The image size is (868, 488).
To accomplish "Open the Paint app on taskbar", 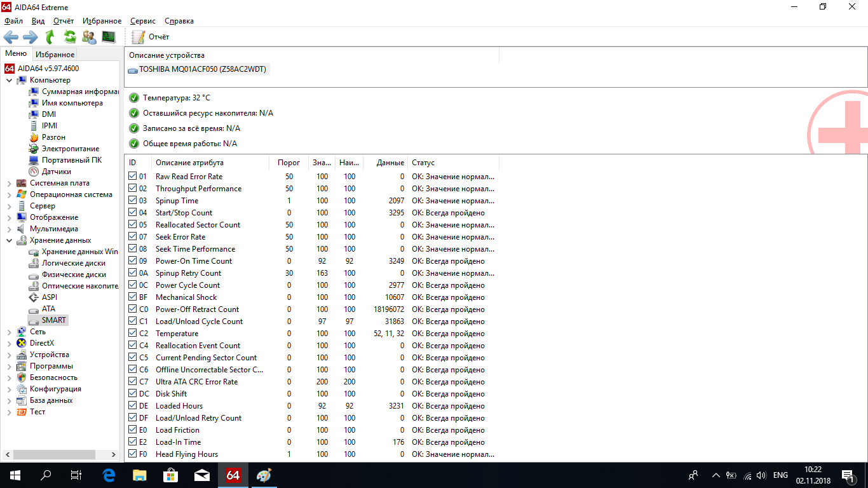I will (x=264, y=475).
